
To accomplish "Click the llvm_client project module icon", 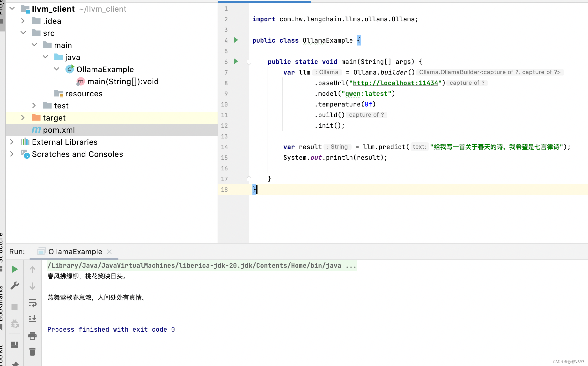I will click(x=25, y=9).
